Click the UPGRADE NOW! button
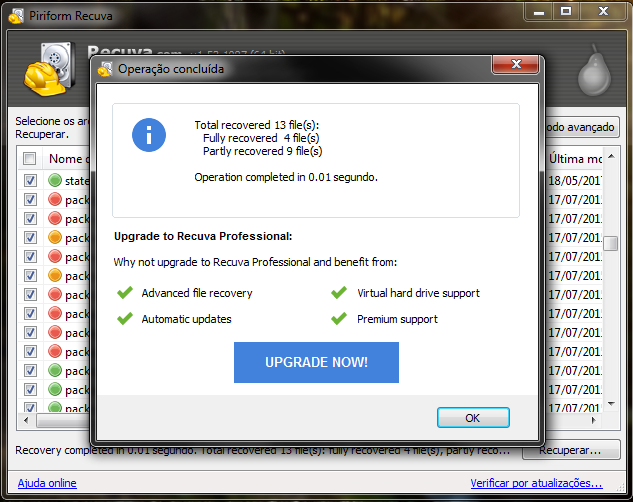Screen dimensions: 633x502 coord(316,362)
